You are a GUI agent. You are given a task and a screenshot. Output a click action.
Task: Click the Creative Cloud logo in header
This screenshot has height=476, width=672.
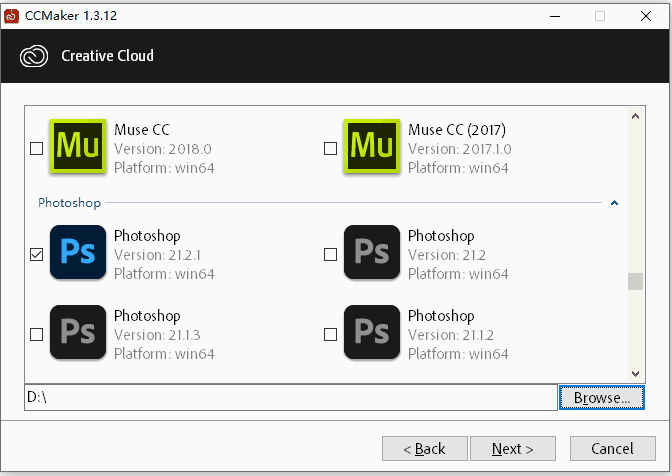pos(34,56)
